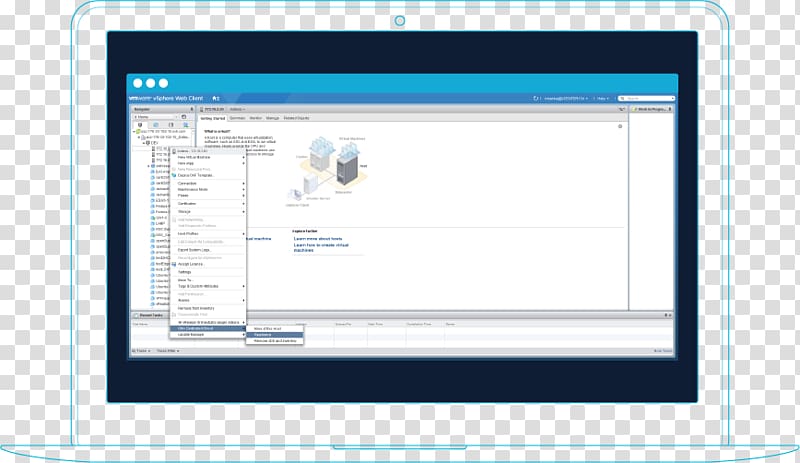
Task: Click the Server column header
Action: coord(450,324)
